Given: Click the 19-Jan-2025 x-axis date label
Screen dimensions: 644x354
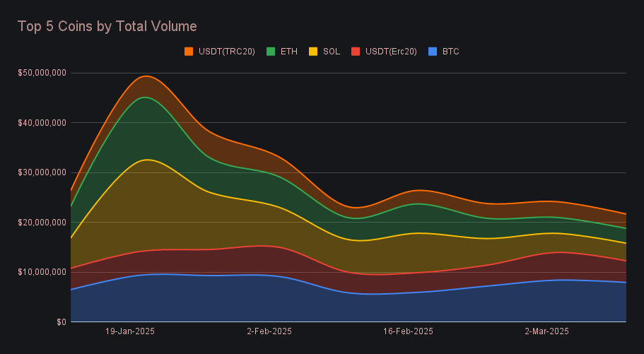Looking at the screenshot, I should (130, 331).
